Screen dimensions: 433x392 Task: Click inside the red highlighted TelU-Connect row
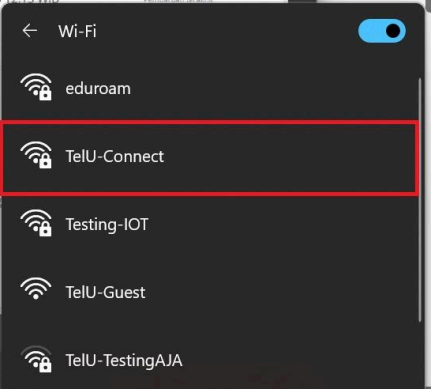click(209, 158)
